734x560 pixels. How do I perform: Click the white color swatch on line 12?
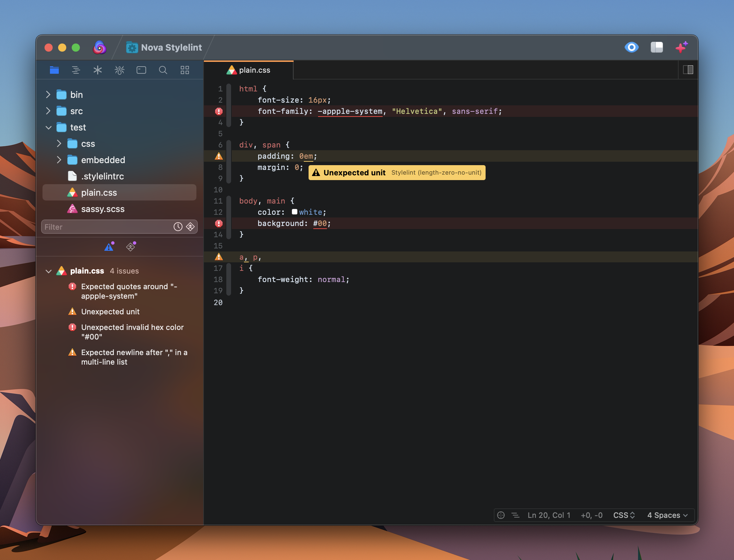(295, 212)
